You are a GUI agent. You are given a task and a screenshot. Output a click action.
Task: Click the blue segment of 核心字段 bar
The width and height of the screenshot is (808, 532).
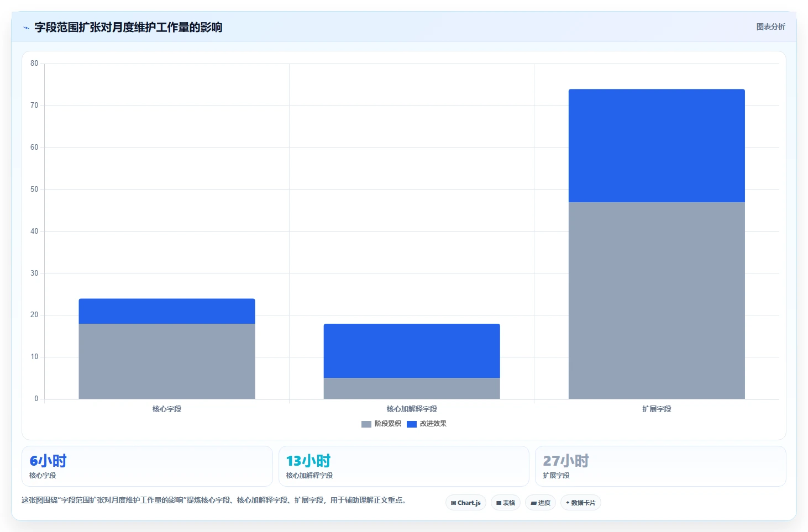click(x=167, y=311)
